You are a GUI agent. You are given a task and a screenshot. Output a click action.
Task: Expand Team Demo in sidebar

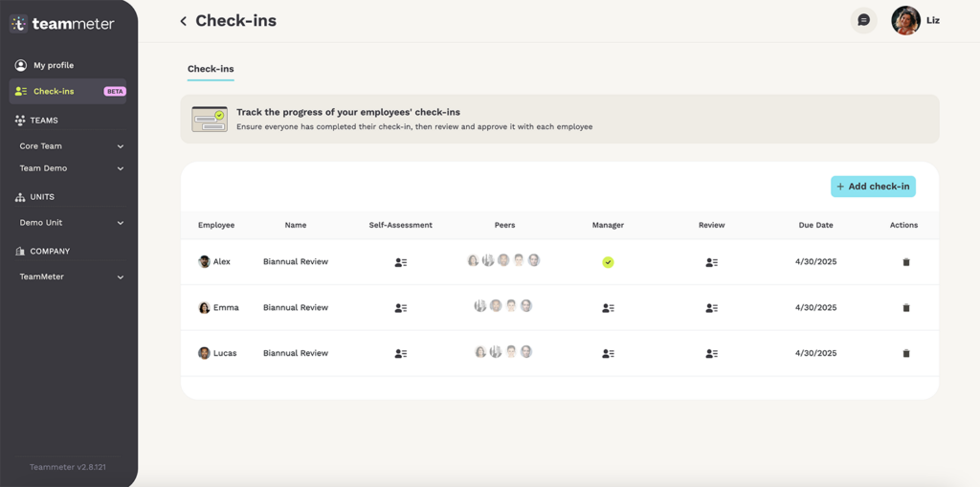pos(120,168)
